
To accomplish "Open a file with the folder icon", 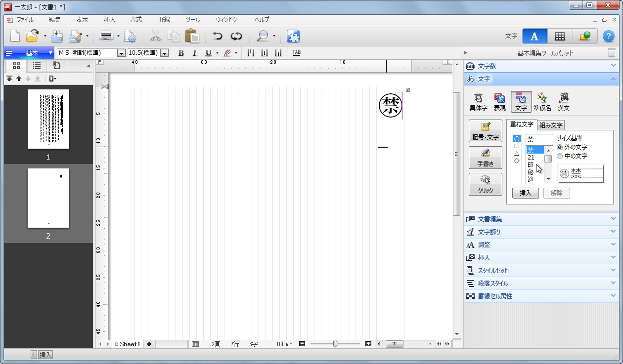I will point(32,36).
